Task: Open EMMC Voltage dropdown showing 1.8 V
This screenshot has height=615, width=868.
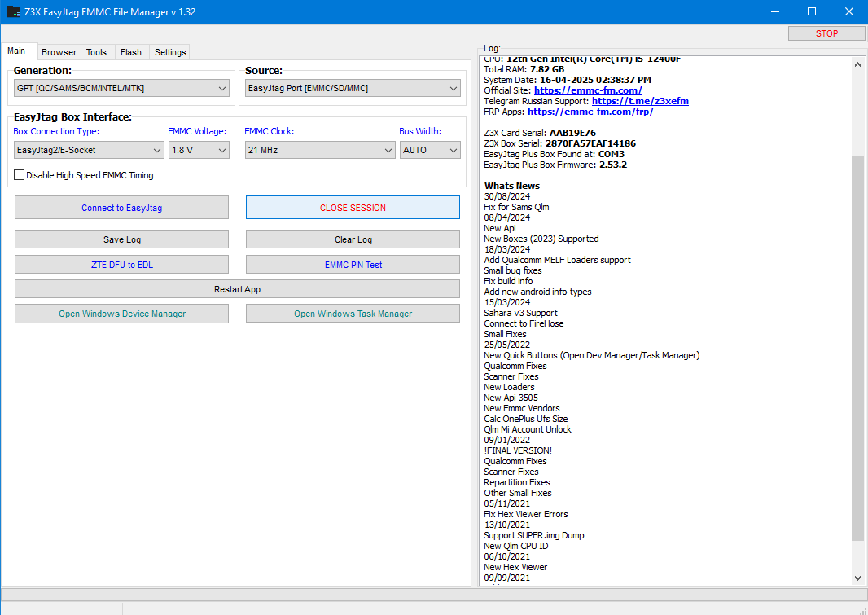Action: point(199,150)
